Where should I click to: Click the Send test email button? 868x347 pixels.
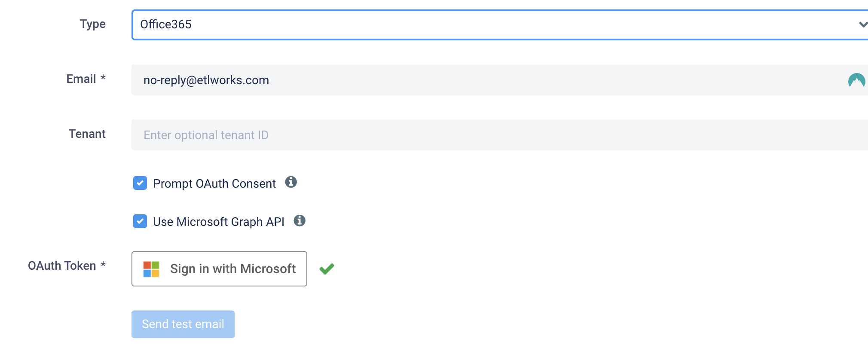point(183,324)
